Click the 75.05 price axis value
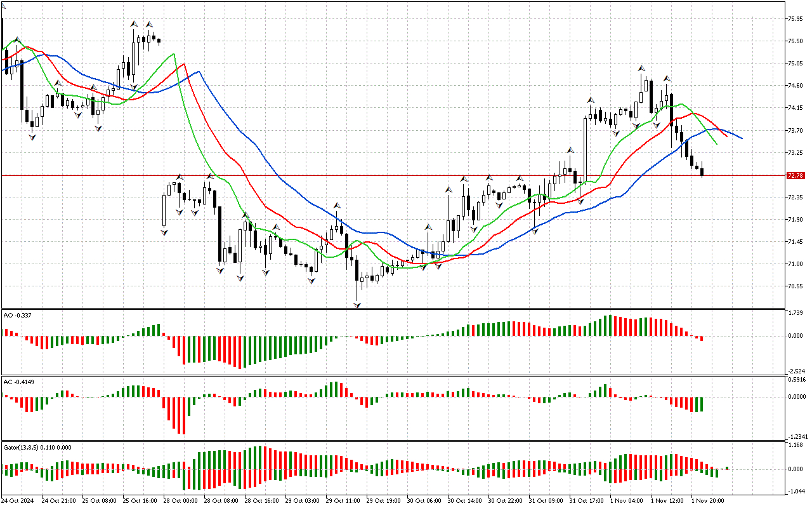The width and height of the screenshot is (812, 508). point(795,63)
